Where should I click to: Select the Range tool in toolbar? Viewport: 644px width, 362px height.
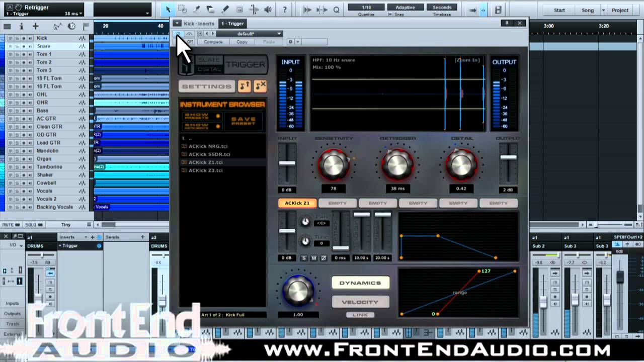point(182,10)
